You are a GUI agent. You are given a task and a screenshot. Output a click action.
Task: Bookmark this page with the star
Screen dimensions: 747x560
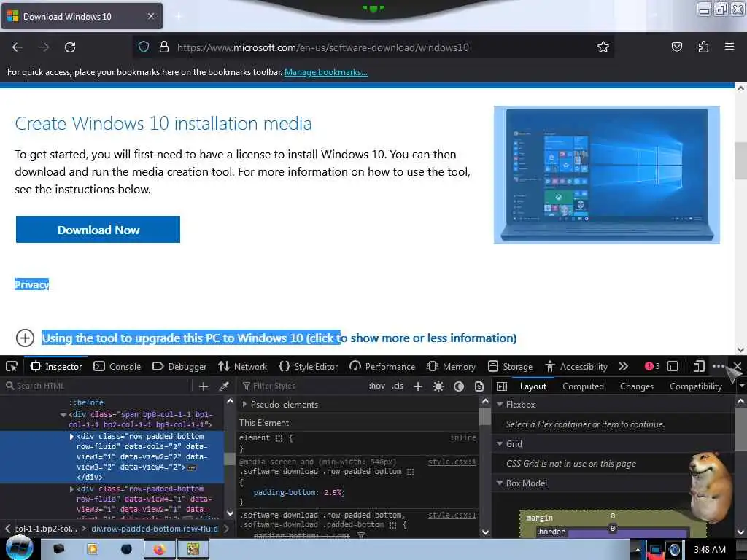603,47
